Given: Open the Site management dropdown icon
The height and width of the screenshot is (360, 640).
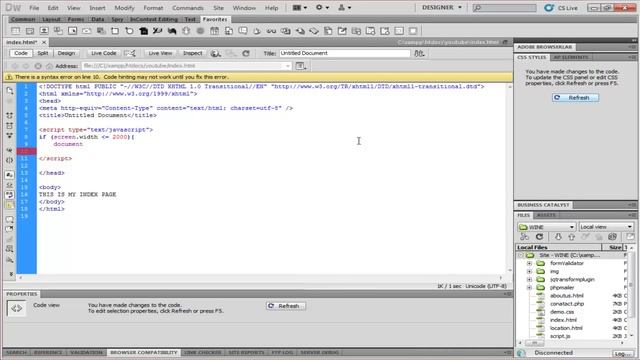Looking at the screenshot, I should (344, 8).
